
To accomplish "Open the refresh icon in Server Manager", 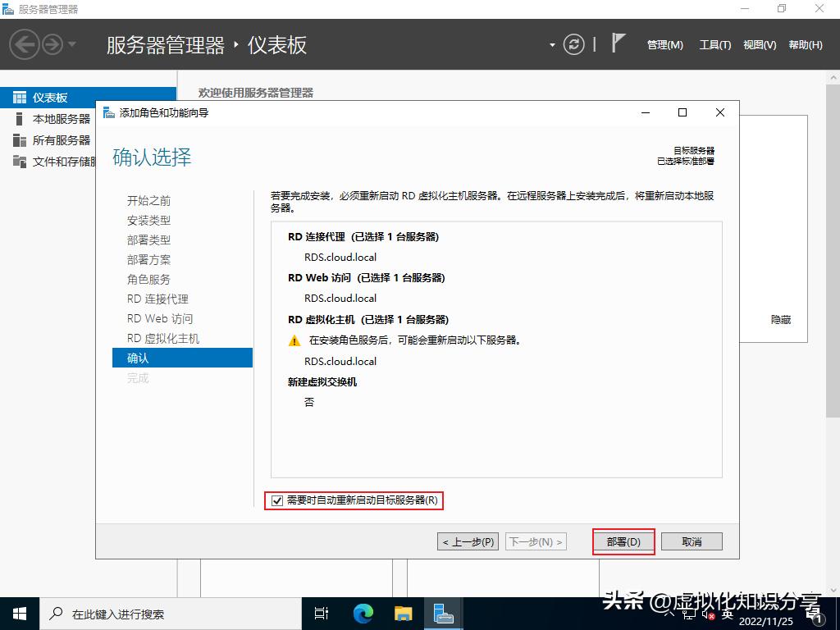I will pyautogui.click(x=573, y=45).
